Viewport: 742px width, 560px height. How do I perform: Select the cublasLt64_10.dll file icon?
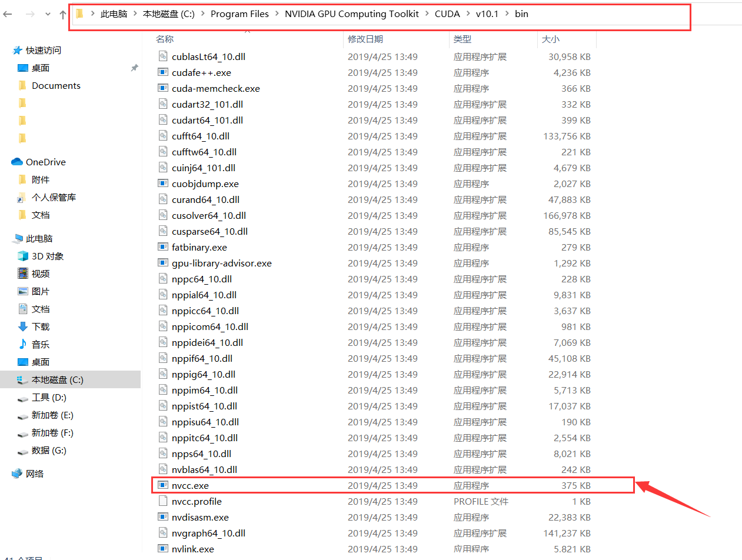pos(163,56)
